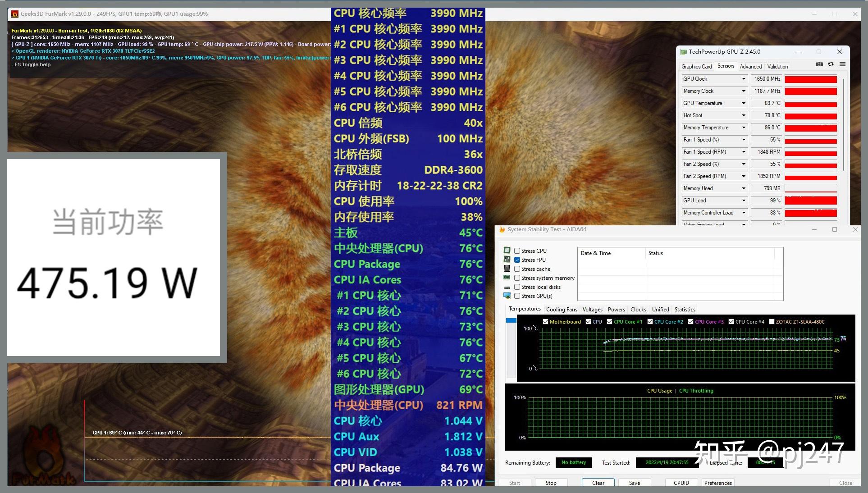This screenshot has width=868, height=493.
Task: Open the Voltages tab in AIDA64
Action: pos(592,309)
